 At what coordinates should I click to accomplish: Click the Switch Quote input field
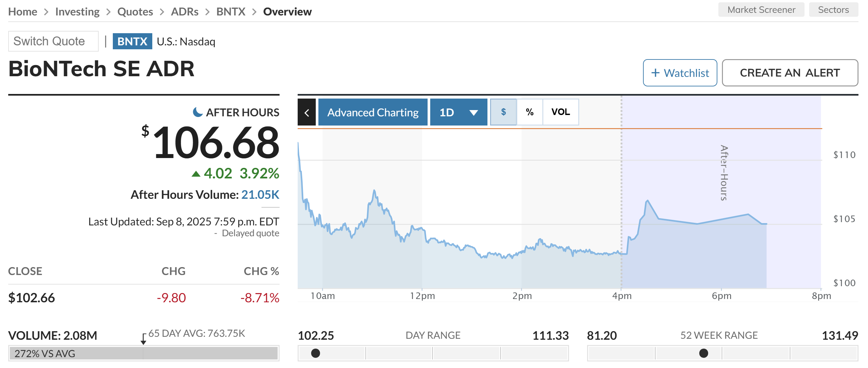click(53, 41)
